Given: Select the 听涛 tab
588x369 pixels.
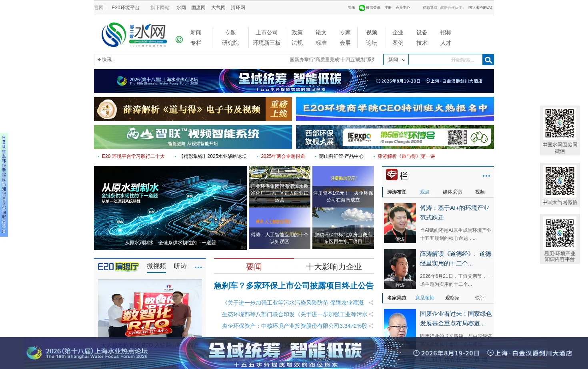Looking at the screenshot, I should 180,266.
